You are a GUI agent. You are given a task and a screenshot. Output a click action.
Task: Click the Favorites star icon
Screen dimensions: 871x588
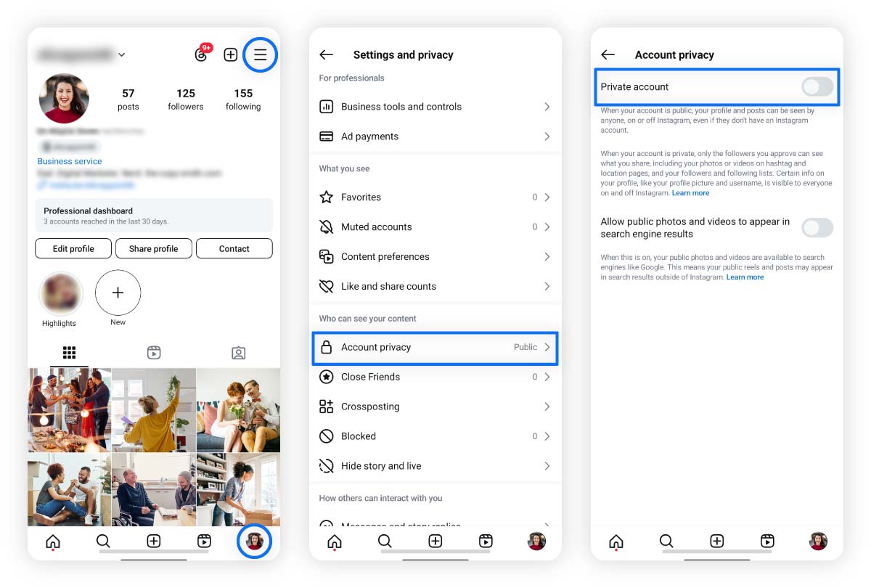[327, 197]
